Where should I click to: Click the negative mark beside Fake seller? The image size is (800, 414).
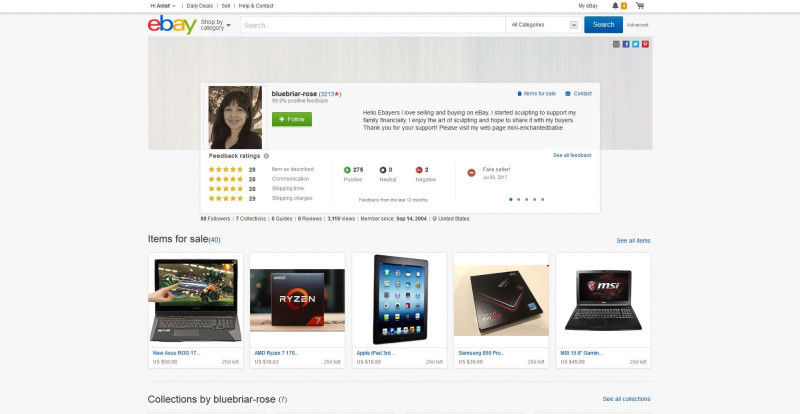(x=471, y=173)
